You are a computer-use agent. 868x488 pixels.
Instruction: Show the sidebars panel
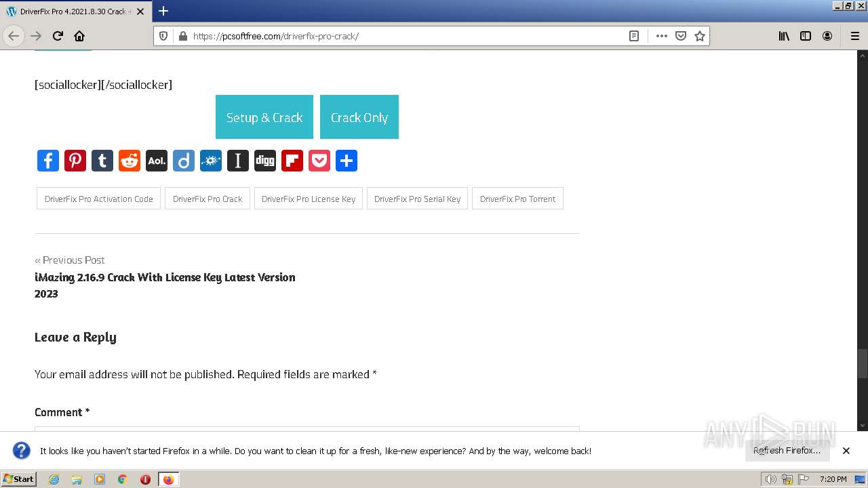tap(806, 36)
